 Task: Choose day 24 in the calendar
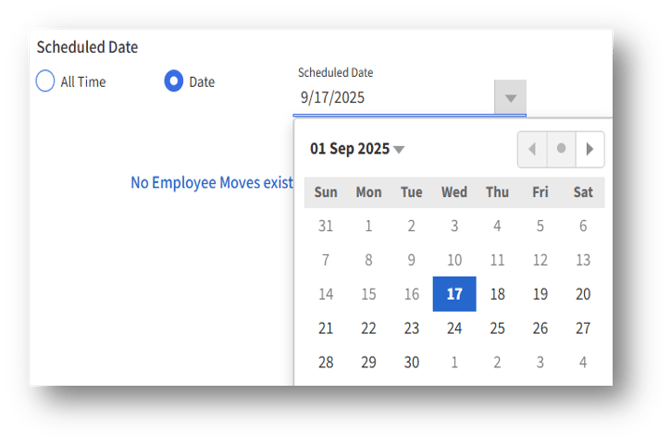(454, 328)
